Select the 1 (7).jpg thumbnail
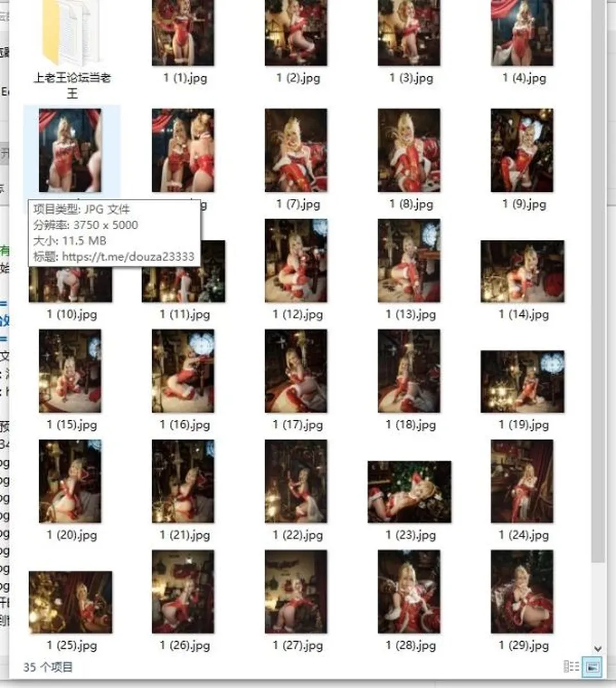The width and height of the screenshot is (616, 688). (296, 150)
